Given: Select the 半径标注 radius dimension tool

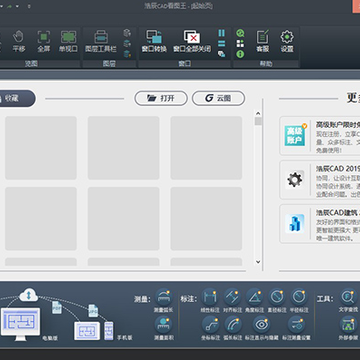Looking at the screenshot, I should 299,300.
